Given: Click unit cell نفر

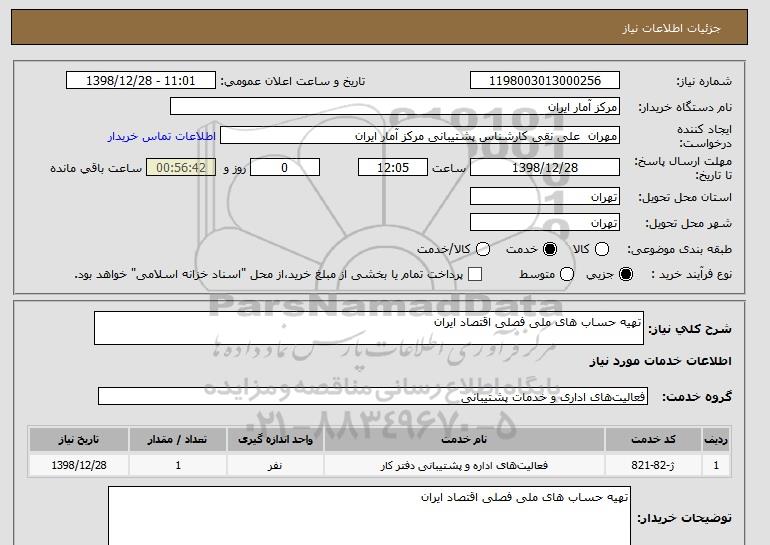Looking at the screenshot, I should [x=275, y=465].
